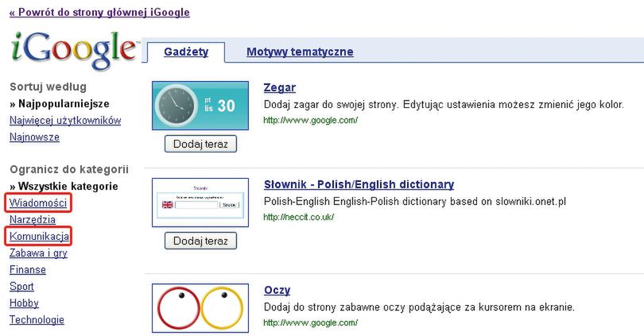Open the Oczy gadget title link
The height and width of the screenshot is (336, 644).
click(x=277, y=290)
